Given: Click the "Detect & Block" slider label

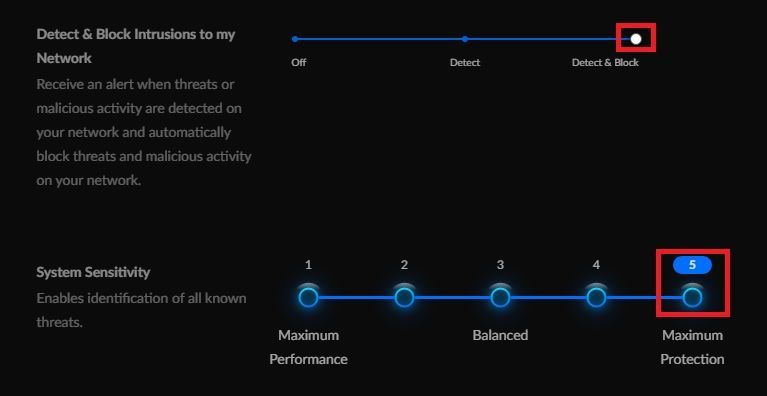Looking at the screenshot, I should 605,63.
